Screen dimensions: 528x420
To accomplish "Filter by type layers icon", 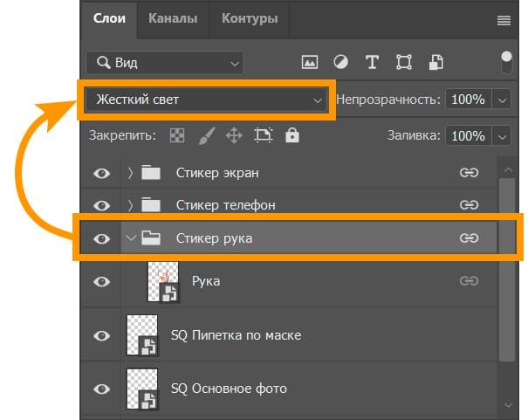I will pyautogui.click(x=372, y=62).
